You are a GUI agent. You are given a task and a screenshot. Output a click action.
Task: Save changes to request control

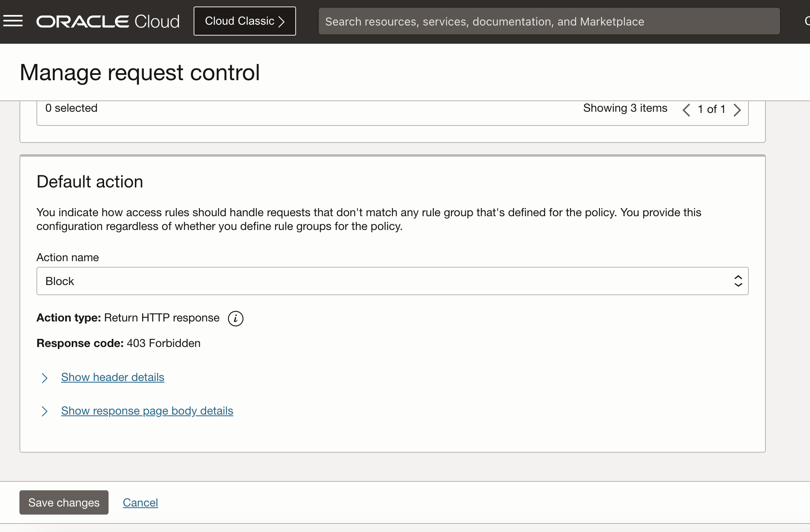tap(64, 502)
